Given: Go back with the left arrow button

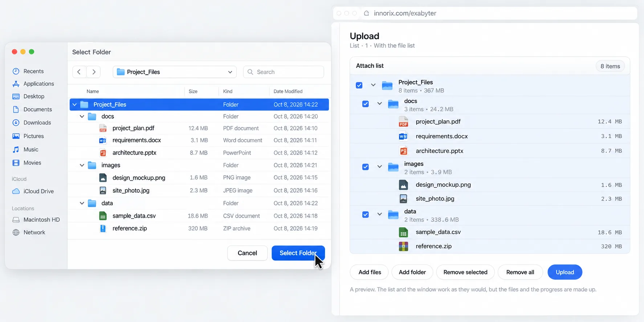Looking at the screenshot, I should coord(79,72).
